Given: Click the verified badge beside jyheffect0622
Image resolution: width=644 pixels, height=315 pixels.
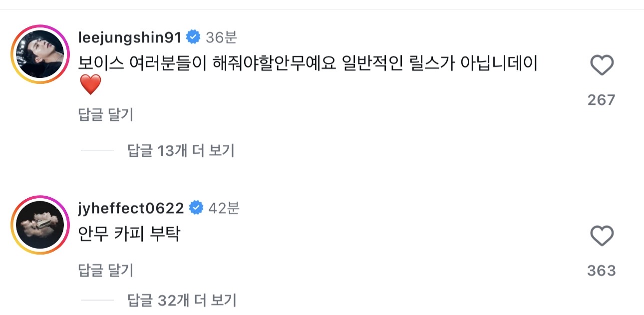Looking at the screenshot, I should [x=197, y=208].
